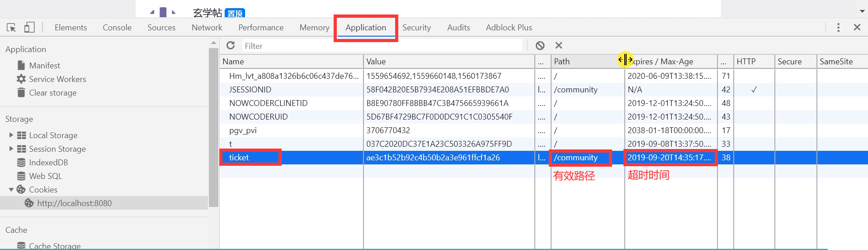The image size is (868, 250).
Task: Select the pgv_pvi cookie row
Action: point(544,130)
